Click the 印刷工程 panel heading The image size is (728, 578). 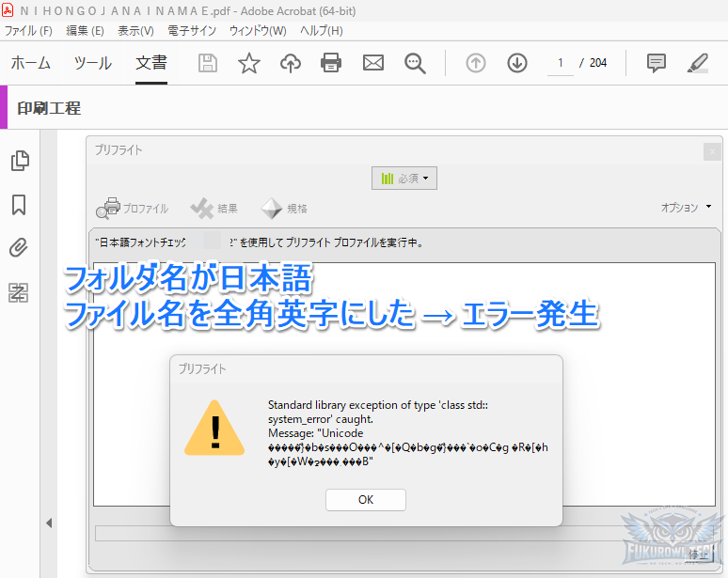pyautogui.click(x=49, y=108)
